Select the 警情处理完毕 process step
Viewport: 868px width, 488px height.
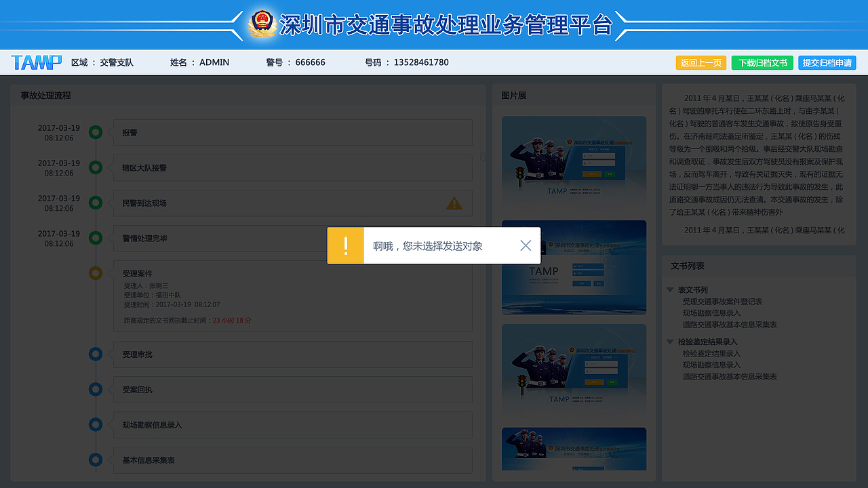click(x=292, y=238)
